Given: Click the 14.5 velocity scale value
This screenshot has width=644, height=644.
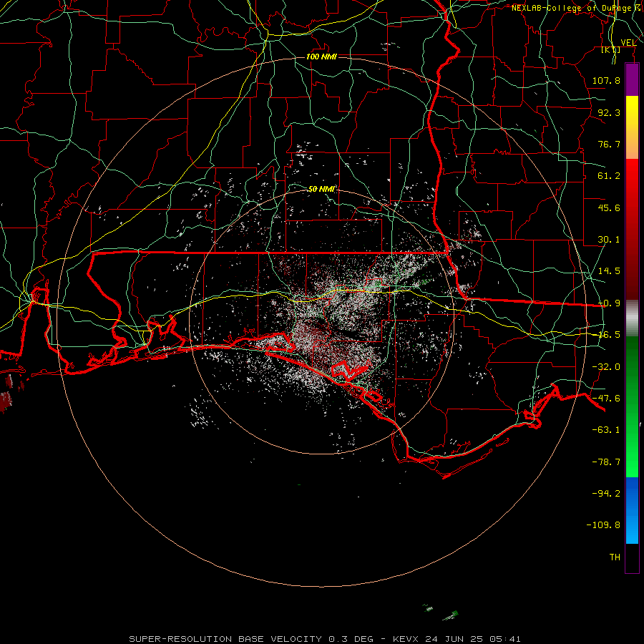Looking at the screenshot, I should 609,271.
